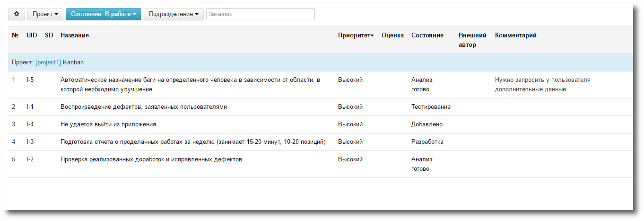The image size is (644, 221).
Task: Click Высокий priority in row I-1
Action: coord(350,107)
